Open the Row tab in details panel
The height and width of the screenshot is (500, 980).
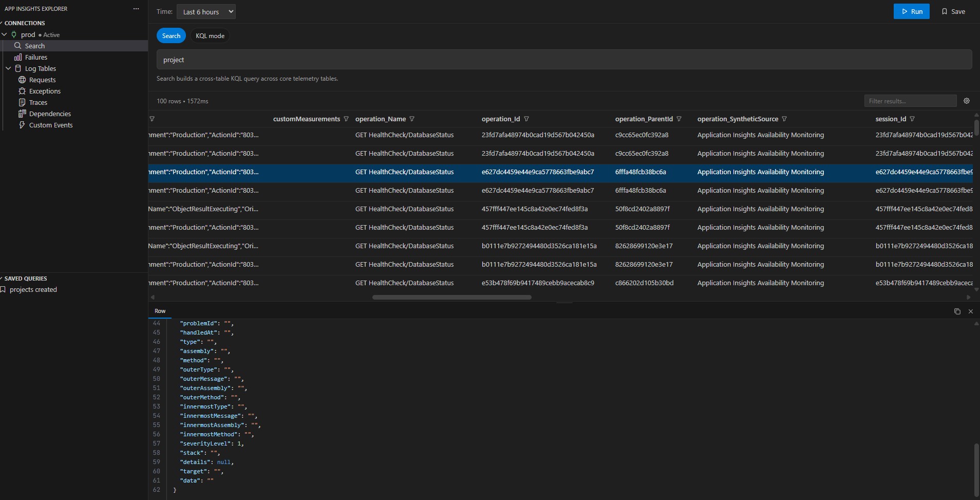[160, 311]
